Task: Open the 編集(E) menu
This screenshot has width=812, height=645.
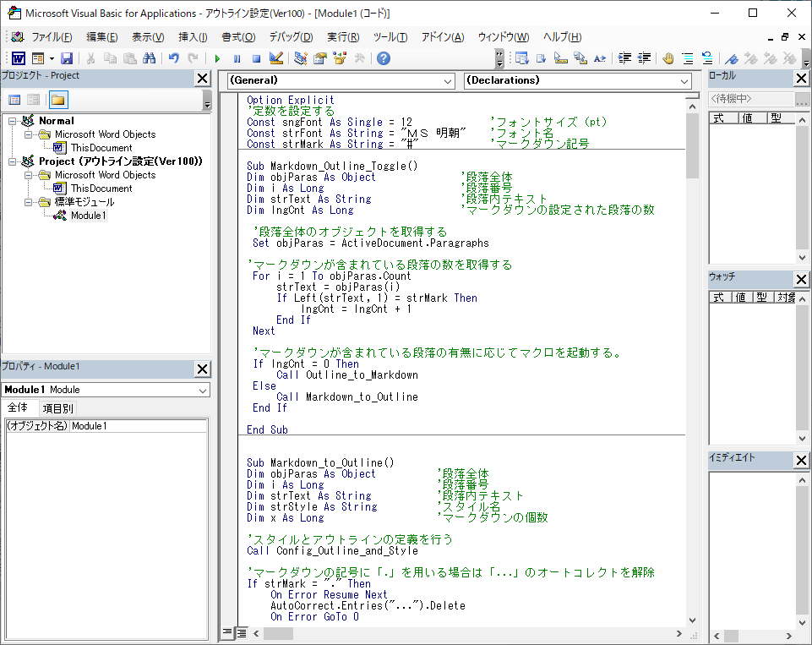Action: pos(102,37)
